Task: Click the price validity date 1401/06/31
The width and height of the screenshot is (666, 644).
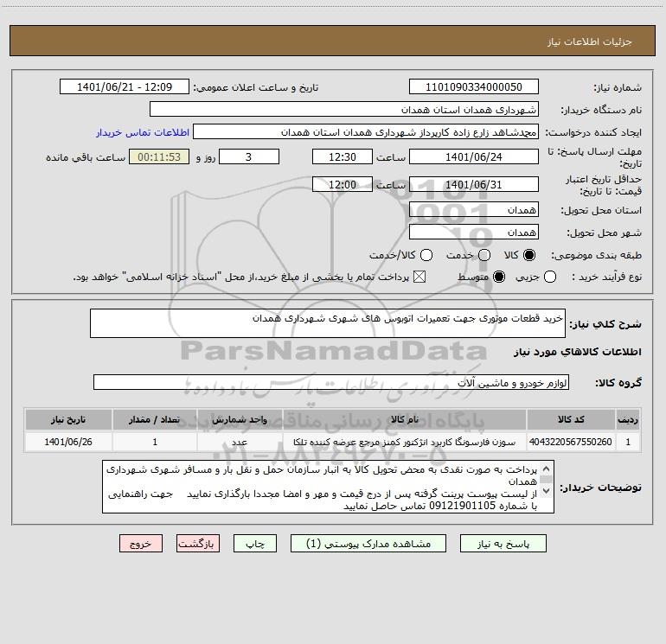Action: pos(474,184)
